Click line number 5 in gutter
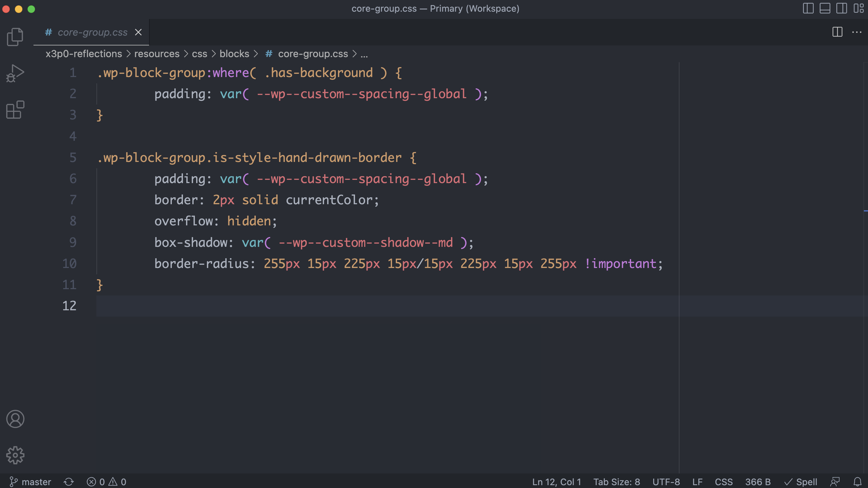 tap(73, 158)
